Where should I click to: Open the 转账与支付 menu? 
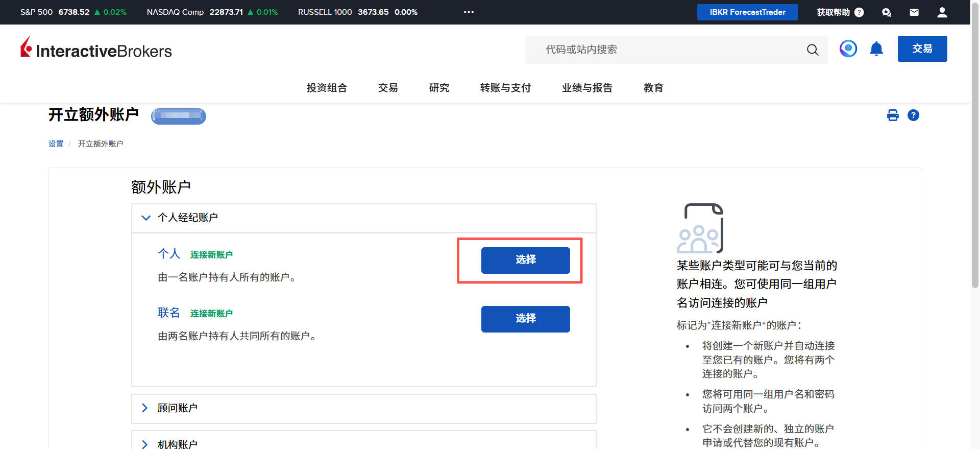click(x=505, y=88)
